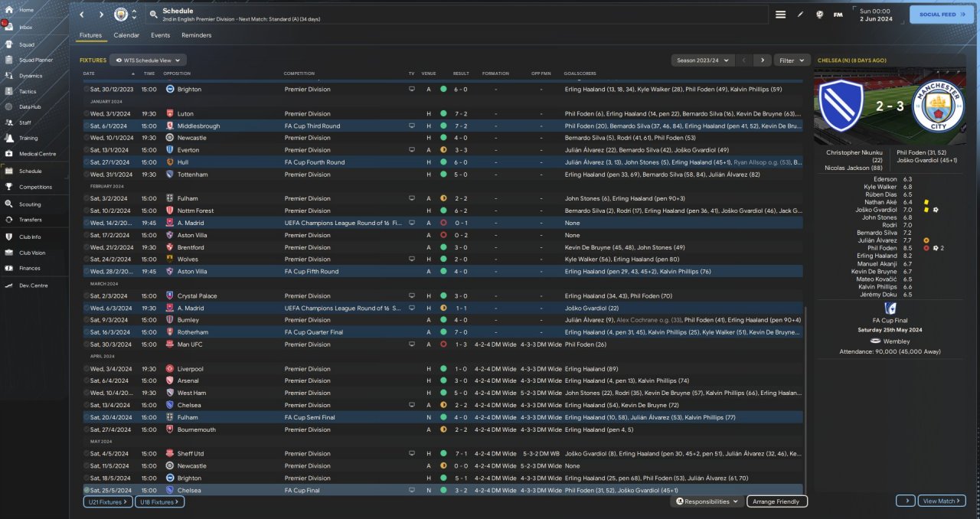The height and width of the screenshot is (519, 980).
Task: Open the Inbox from the sidebar
Action: coord(25,28)
